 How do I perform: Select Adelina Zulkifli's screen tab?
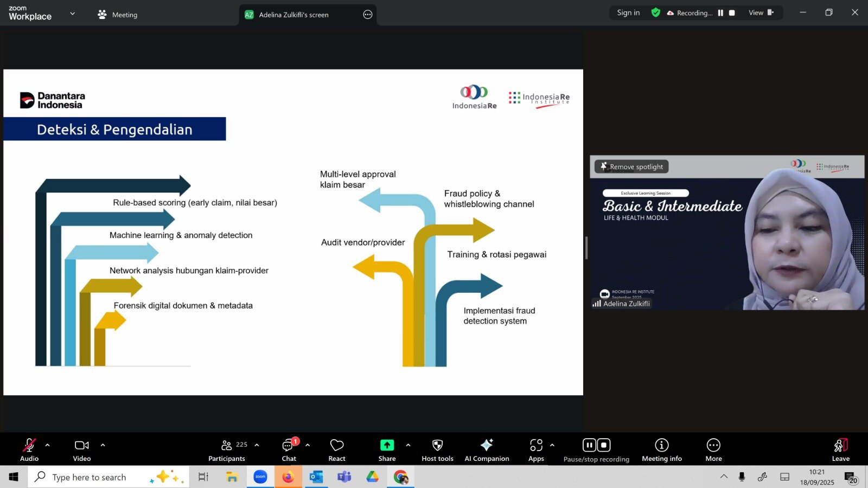pos(293,15)
